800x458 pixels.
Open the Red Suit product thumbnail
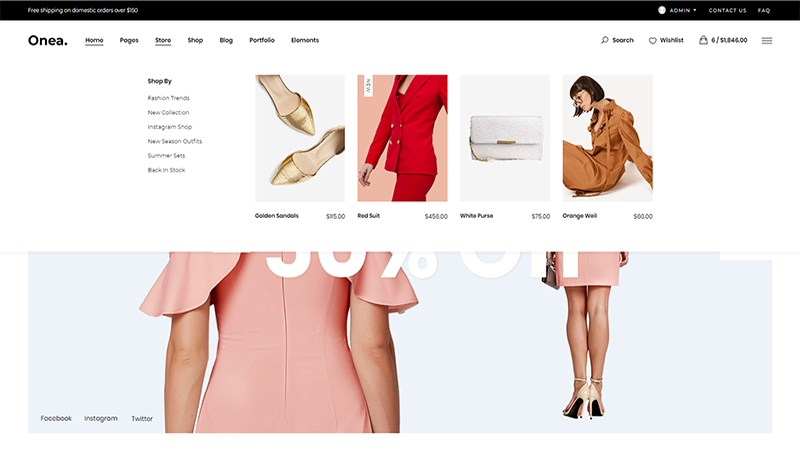402,138
